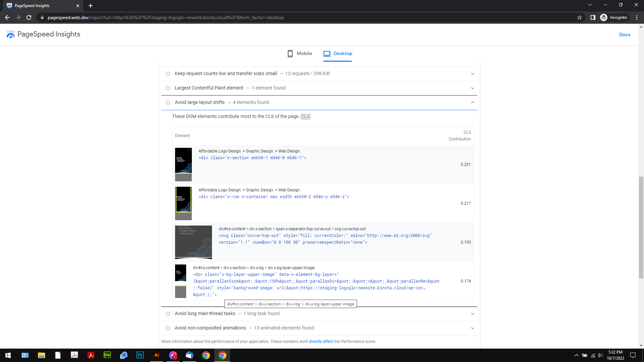Click the PageSpeed Insights logo icon
This screenshot has height=362, width=644.
coord(11,35)
